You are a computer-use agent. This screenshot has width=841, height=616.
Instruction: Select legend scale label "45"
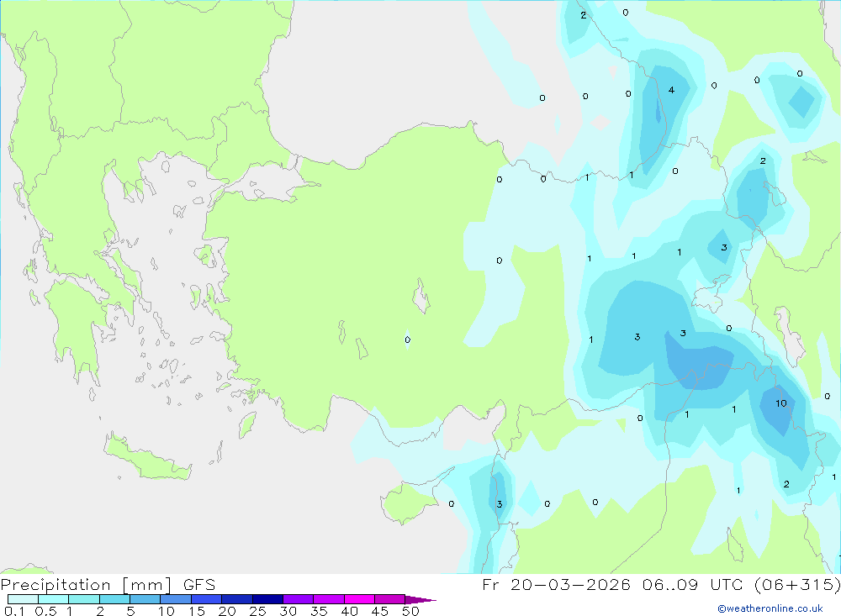(380, 611)
